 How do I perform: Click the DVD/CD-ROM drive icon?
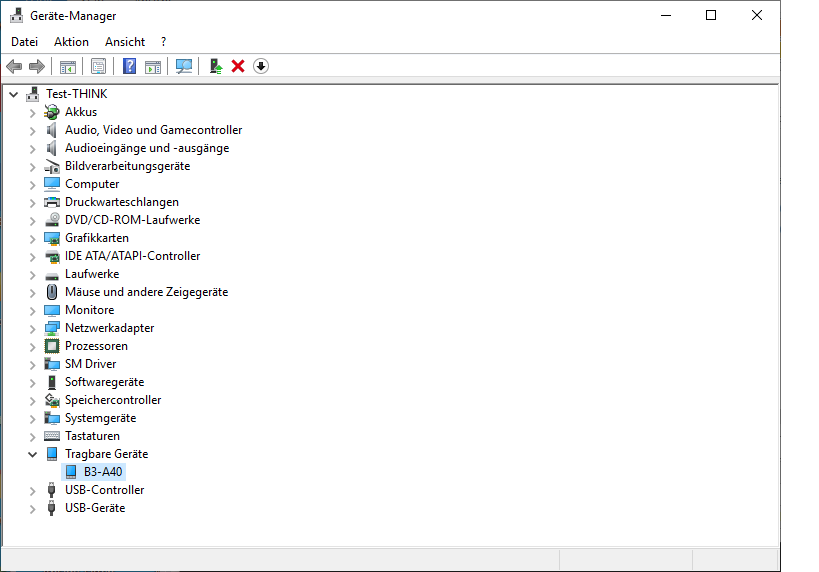[x=52, y=220]
